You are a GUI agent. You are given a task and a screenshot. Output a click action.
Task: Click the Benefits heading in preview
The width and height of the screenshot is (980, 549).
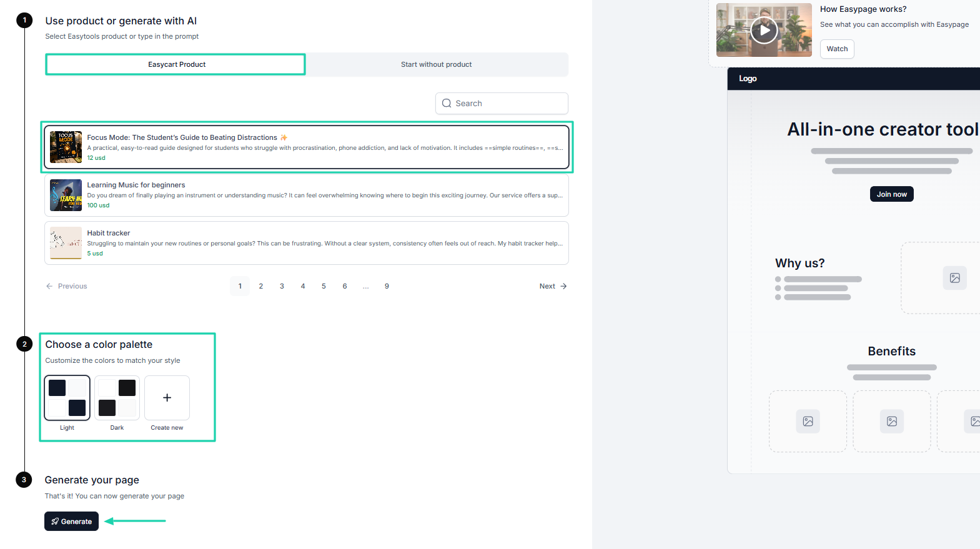(891, 351)
